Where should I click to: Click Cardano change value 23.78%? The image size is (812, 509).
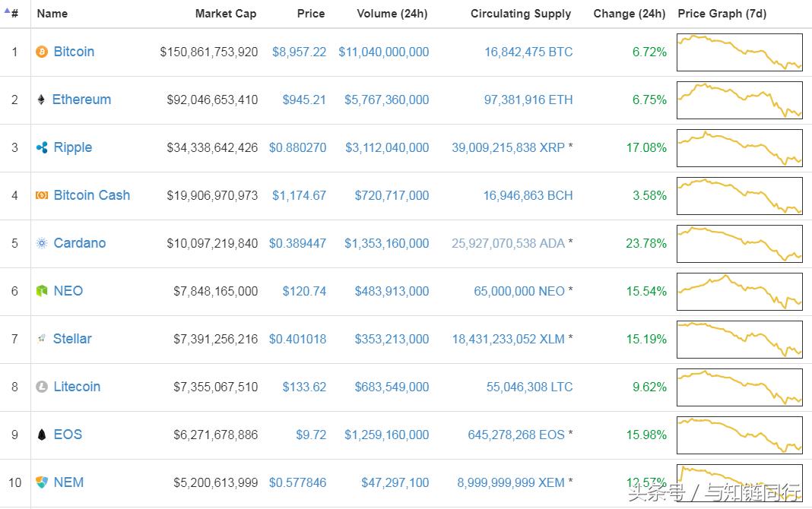click(x=646, y=244)
